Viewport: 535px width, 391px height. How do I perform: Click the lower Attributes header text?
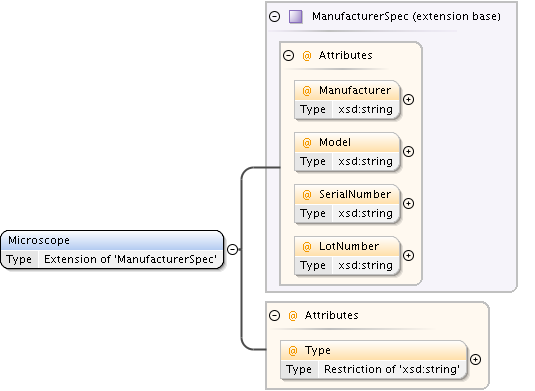[331, 315]
